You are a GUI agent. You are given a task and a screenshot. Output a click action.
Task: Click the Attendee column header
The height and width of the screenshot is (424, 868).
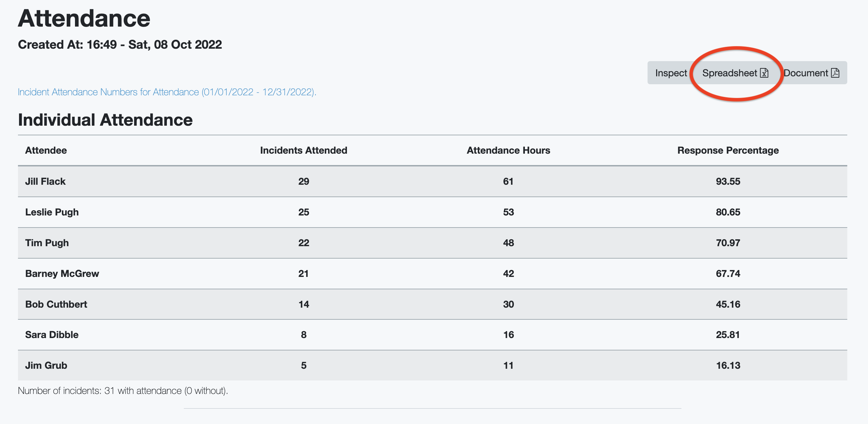[46, 151]
